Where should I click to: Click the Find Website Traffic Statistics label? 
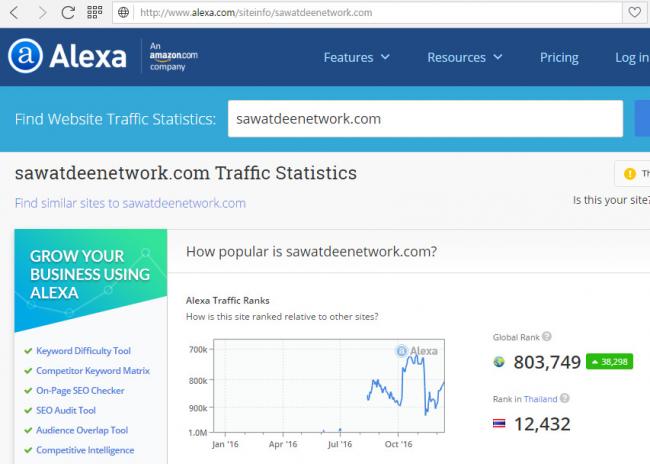coord(115,119)
